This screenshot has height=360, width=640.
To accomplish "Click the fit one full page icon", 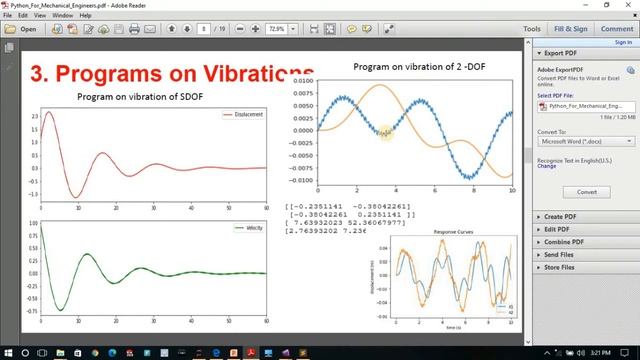I will tap(329, 29).
